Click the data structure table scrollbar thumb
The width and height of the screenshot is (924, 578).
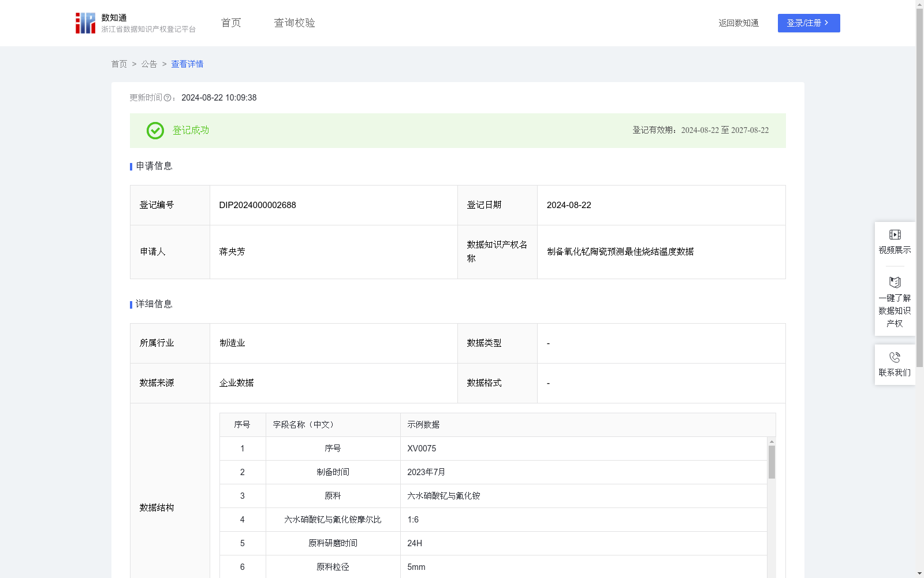tap(772, 462)
